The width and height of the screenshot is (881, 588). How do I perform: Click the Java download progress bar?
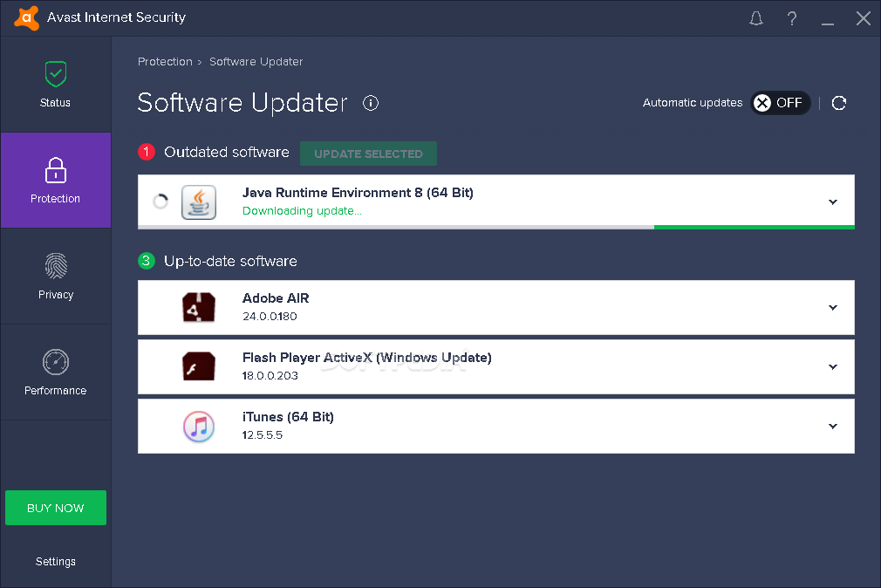(x=496, y=227)
